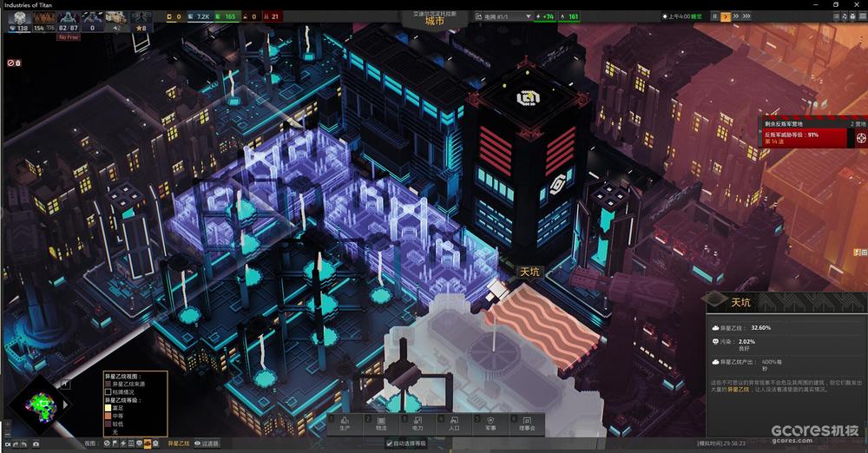Click the 过滤器 filter button

[x=207, y=443]
